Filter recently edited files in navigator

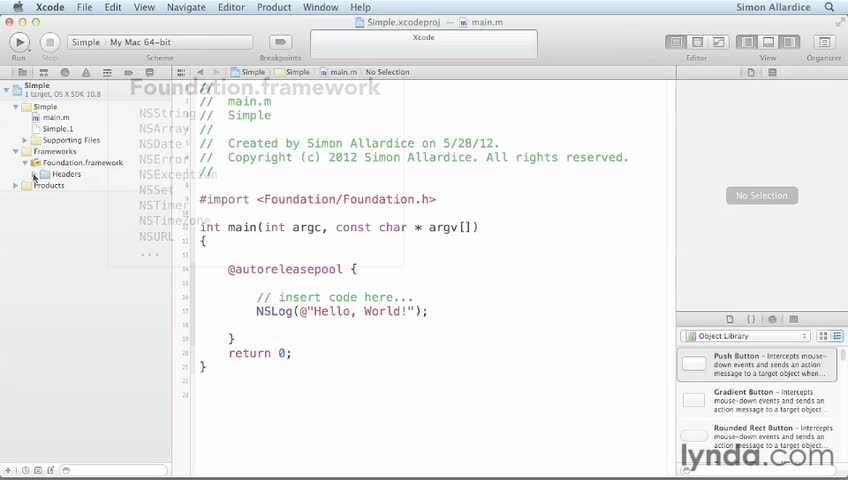point(25,470)
